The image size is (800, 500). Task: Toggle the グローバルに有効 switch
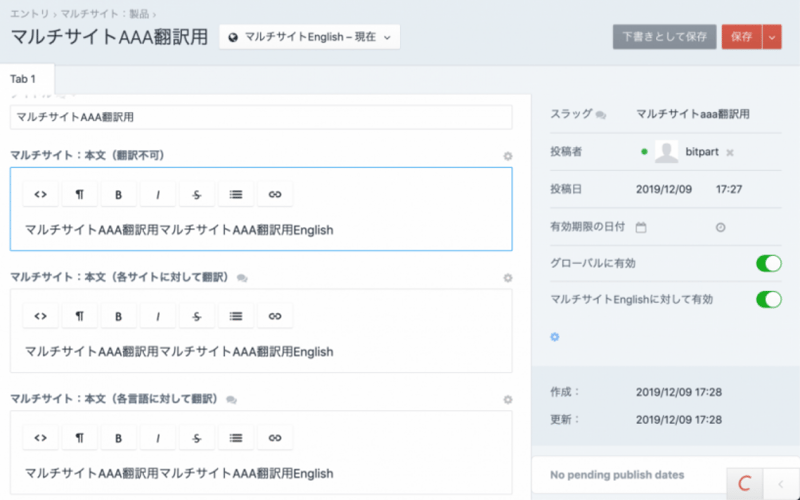(x=767, y=263)
